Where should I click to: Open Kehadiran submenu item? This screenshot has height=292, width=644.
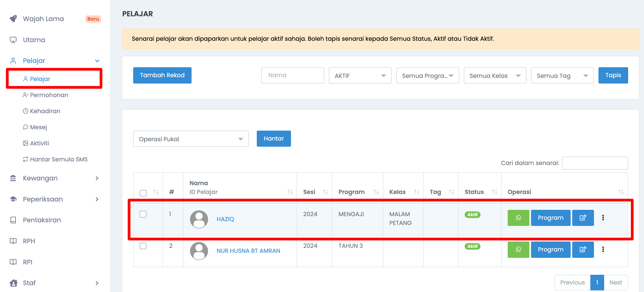point(45,111)
